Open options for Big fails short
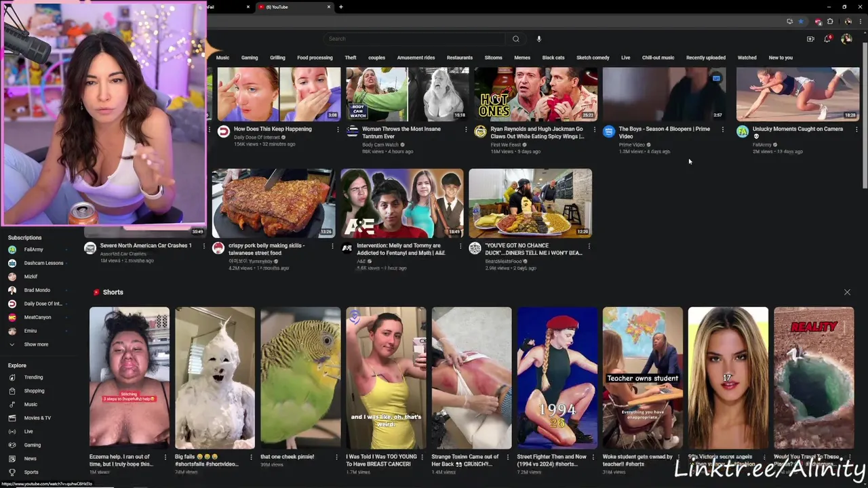 pyautogui.click(x=251, y=457)
